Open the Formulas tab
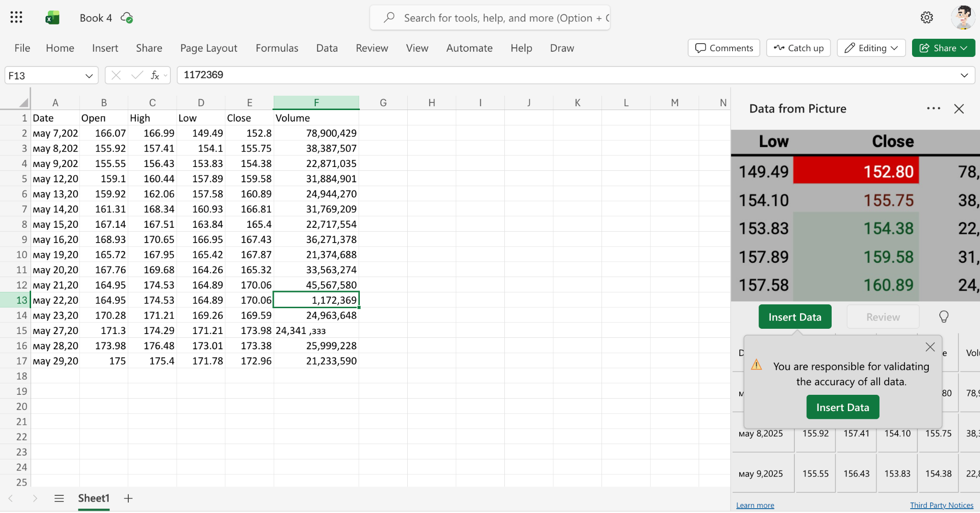Viewport: 980px width, 513px height. coord(277,48)
